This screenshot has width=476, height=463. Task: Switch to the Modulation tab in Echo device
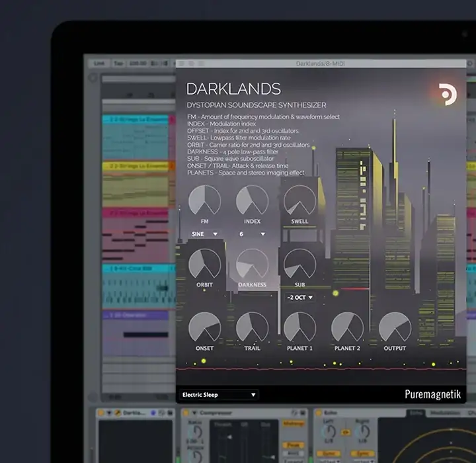[445, 413]
